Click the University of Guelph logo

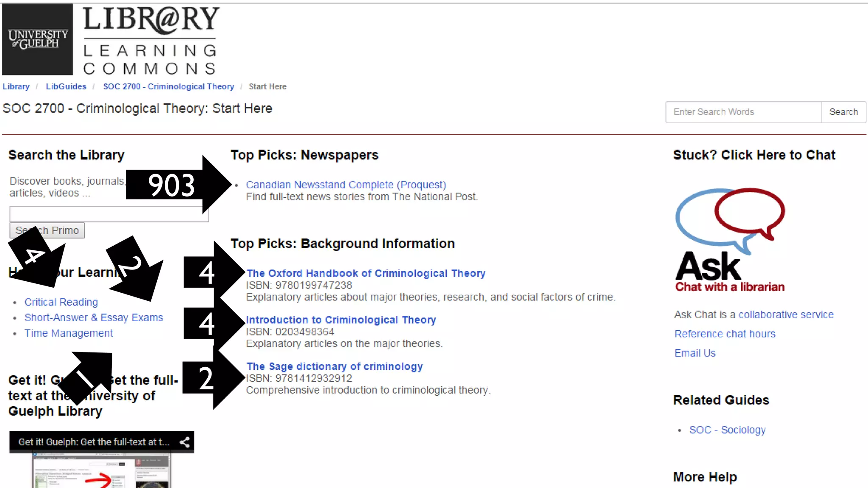point(38,39)
